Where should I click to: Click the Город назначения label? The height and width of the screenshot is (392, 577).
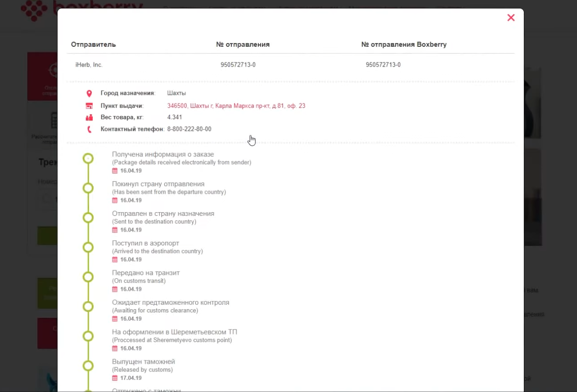(128, 94)
